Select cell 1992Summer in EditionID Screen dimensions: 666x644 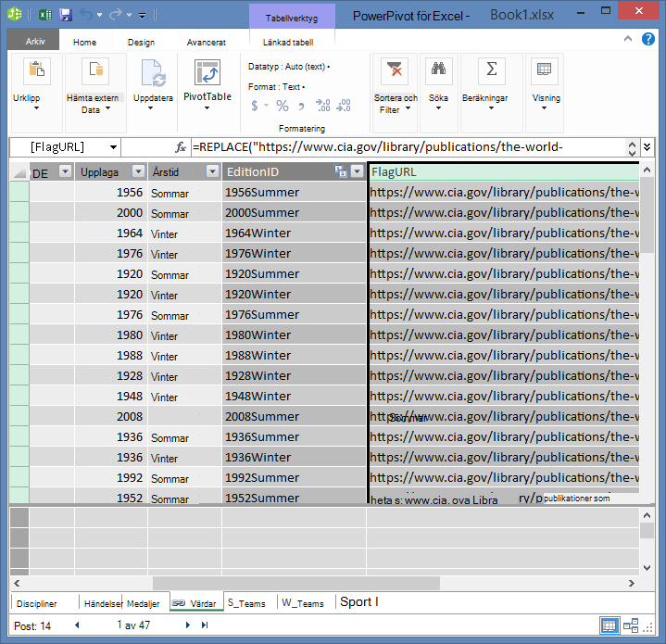(x=294, y=478)
